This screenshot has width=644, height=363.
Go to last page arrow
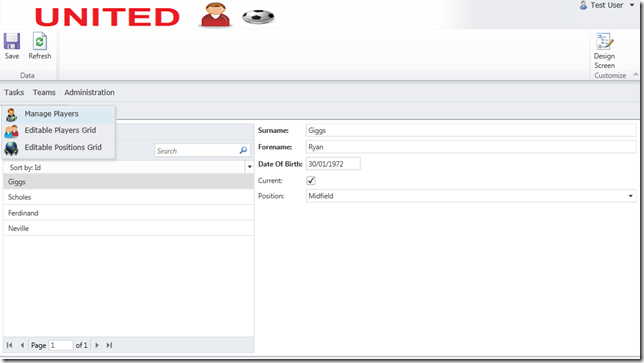(109, 345)
